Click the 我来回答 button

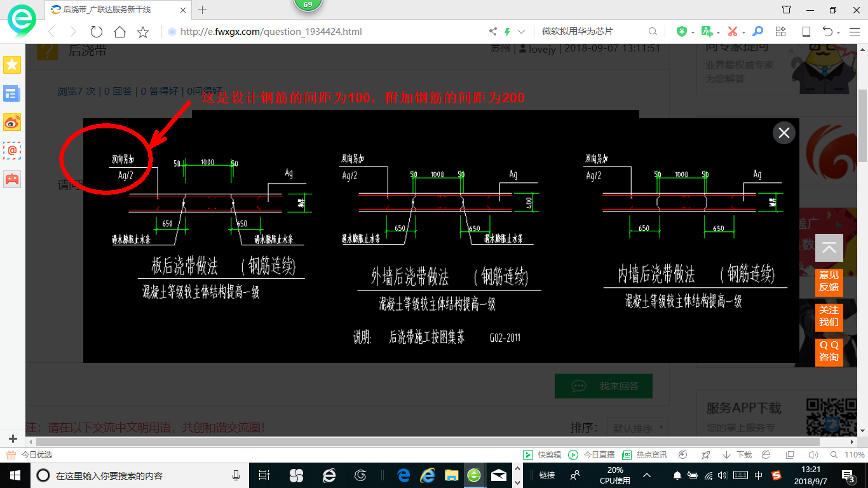point(604,386)
